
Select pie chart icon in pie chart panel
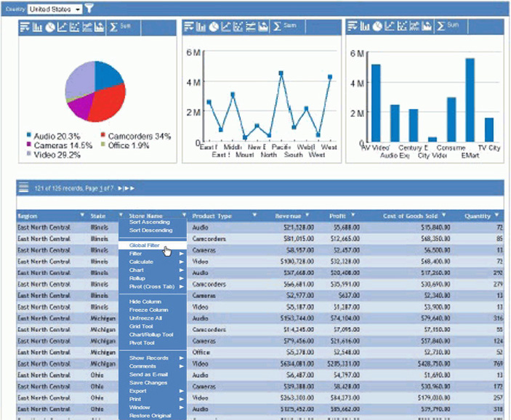(x=50, y=27)
